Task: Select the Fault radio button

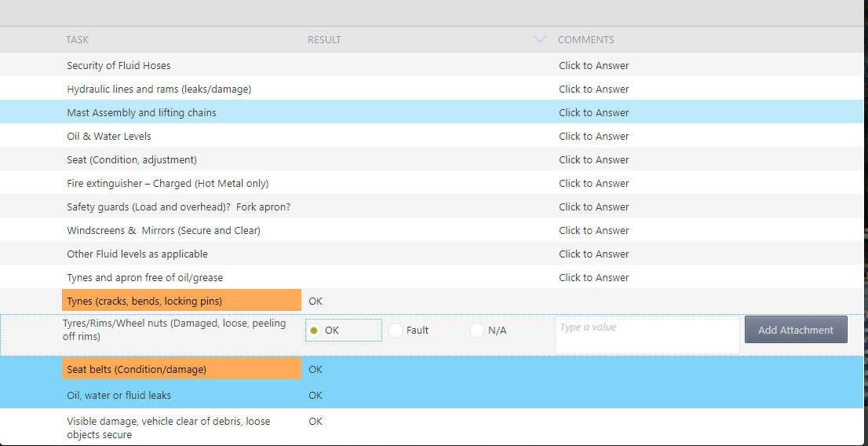Action: pos(395,331)
